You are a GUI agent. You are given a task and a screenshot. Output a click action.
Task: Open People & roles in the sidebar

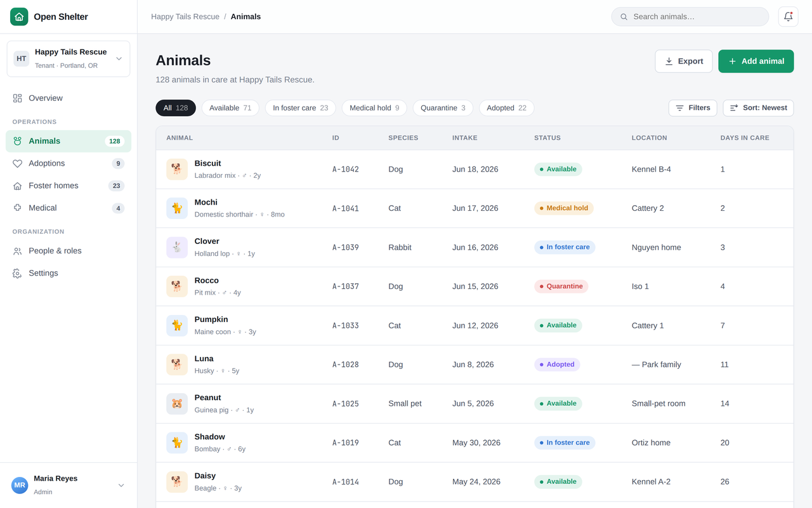(69, 251)
